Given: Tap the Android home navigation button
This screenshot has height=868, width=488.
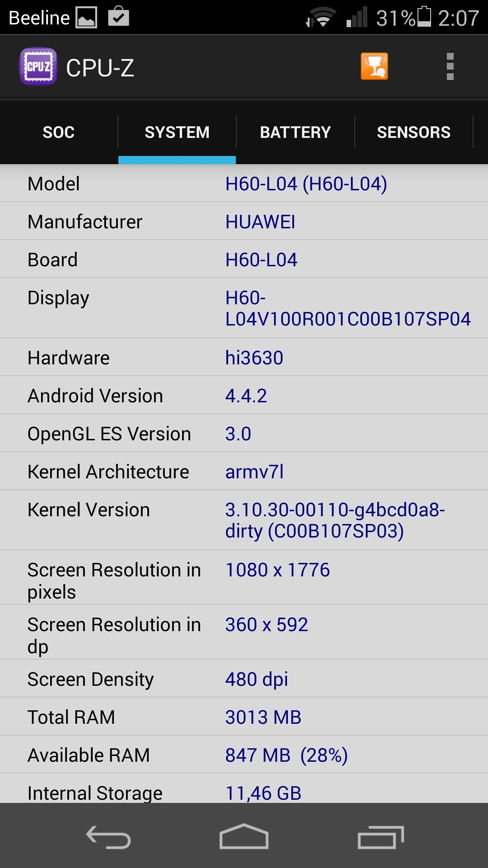Looking at the screenshot, I should tap(244, 836).
